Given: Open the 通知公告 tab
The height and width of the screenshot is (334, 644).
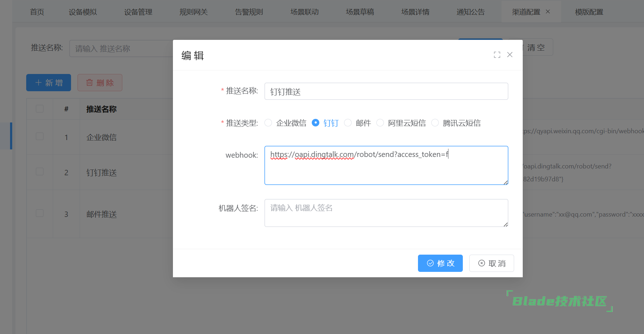Looking at the screenshot, I should click(471, 12).
